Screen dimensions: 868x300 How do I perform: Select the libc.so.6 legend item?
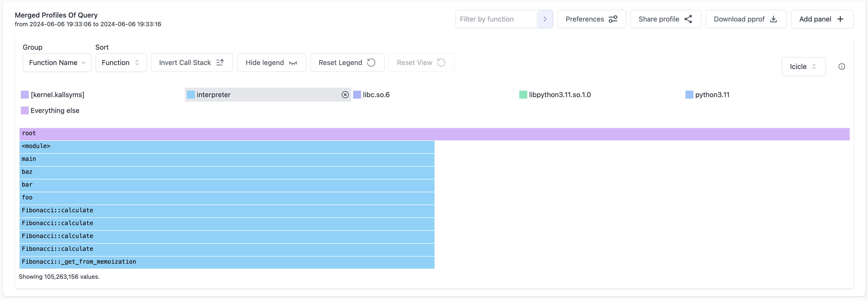pyautogui.click(x=376, y=95)
